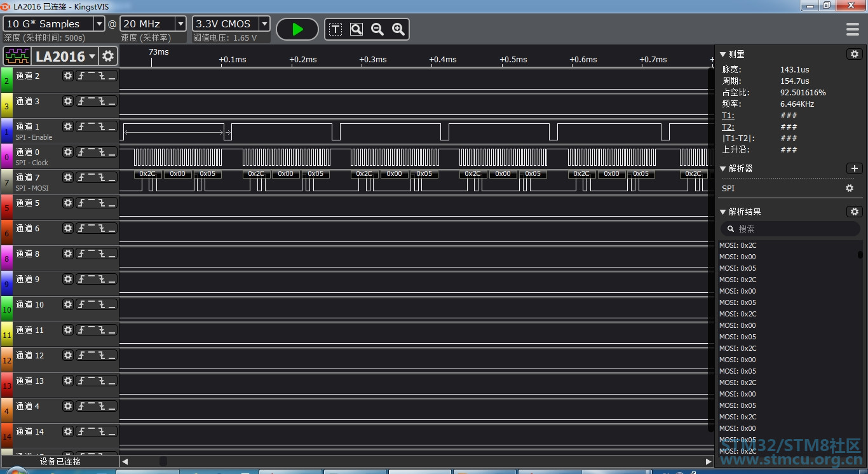
Task: Open settings gear for 通道 12
Action: (x=68, y=355)
